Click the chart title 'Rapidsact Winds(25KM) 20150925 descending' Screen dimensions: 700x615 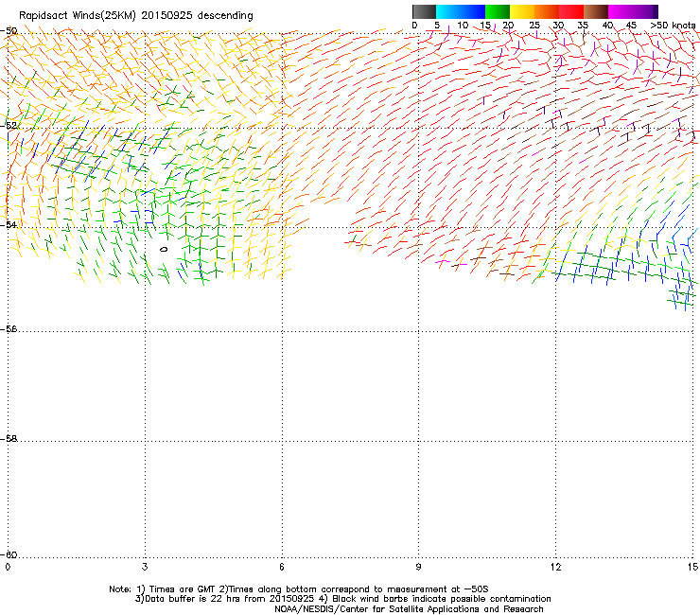135,16
